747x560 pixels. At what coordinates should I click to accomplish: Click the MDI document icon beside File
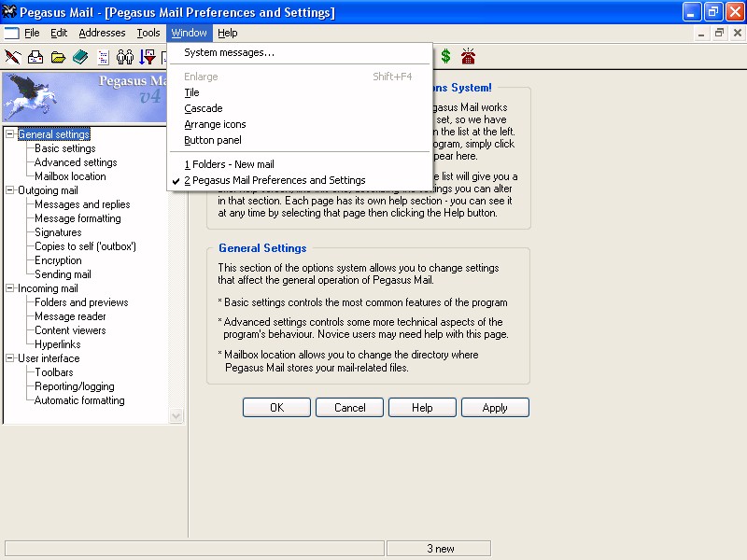[11, 33]
